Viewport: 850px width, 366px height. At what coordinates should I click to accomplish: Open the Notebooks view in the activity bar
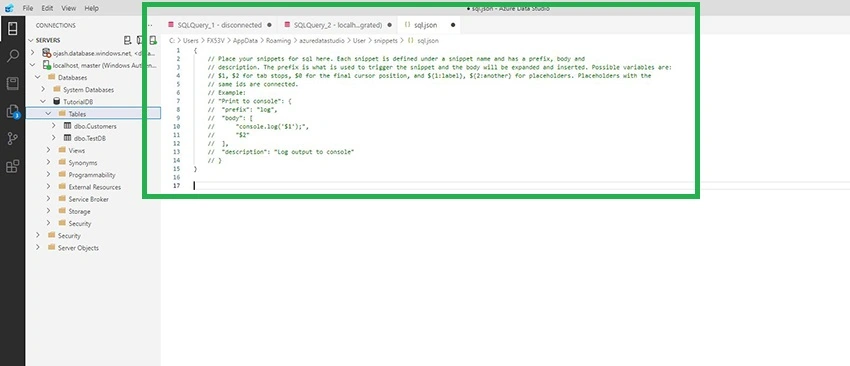12,84
